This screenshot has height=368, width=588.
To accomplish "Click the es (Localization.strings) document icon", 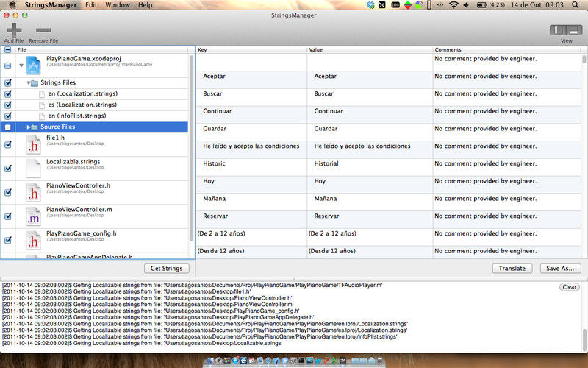I will [42, 105].
